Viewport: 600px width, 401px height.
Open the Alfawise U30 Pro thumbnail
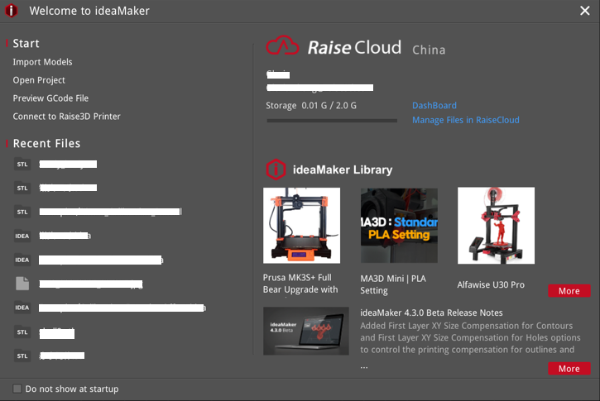496,225
